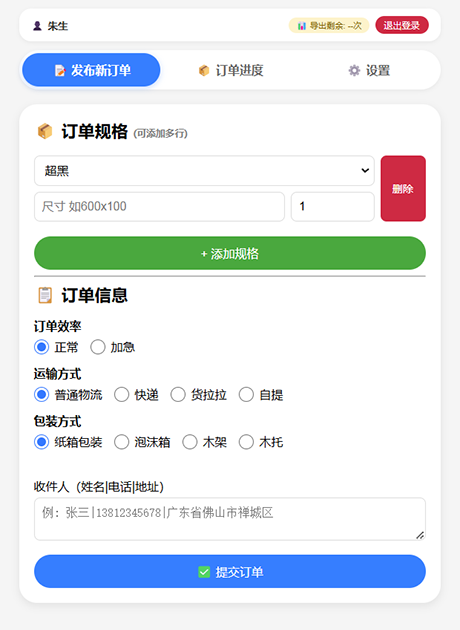The height and width of the screenshot is (630, 460).
Task: Click the 尺寸 size input field
Action: [159, 207]
